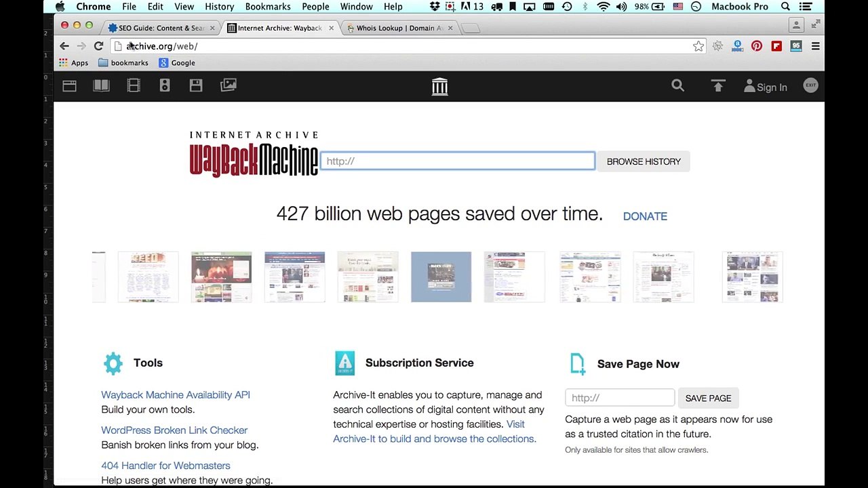Viewport: 868px width, 488px height.
Task: Click the Sign In link
Action: 766,87
